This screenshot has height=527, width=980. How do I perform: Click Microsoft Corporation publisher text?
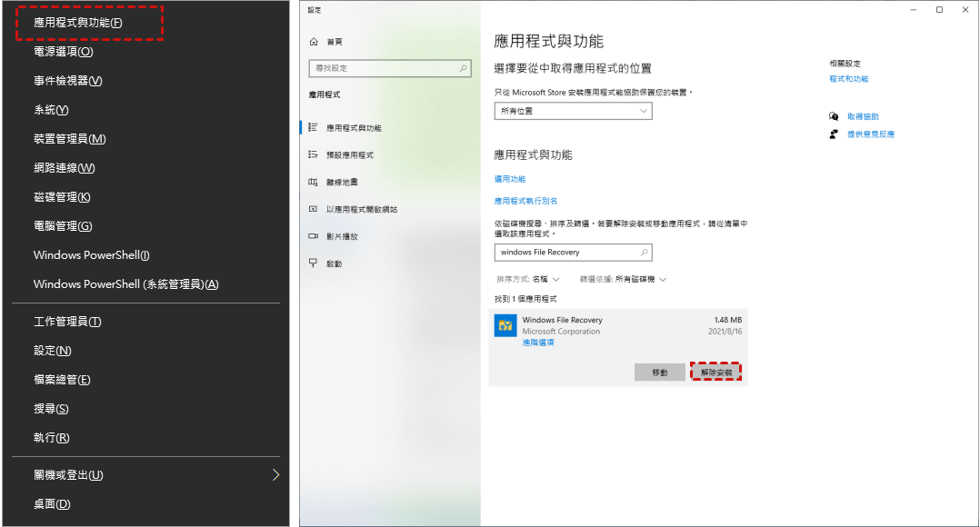click(561, 332)
